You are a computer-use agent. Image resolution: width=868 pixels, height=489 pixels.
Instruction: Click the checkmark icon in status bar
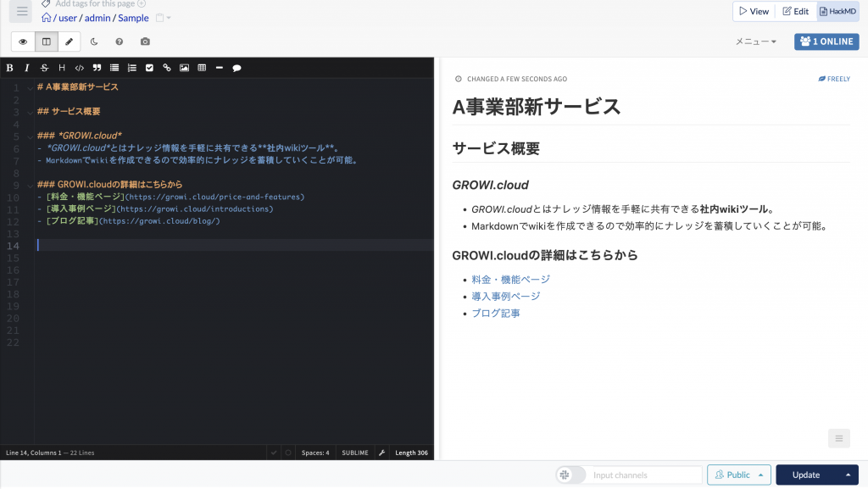[x=274, y=453]
